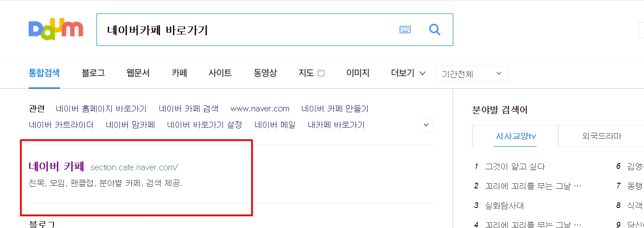This screenshot has height=228, width=644.
Task: Open the 기간전체 period dropdown
Action: [x=472, y=74]
